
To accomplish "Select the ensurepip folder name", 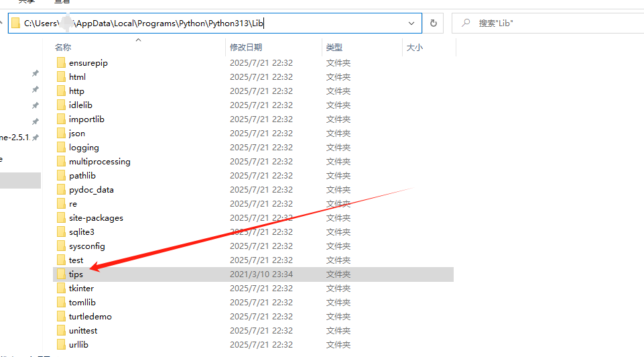I will (88, 63).
